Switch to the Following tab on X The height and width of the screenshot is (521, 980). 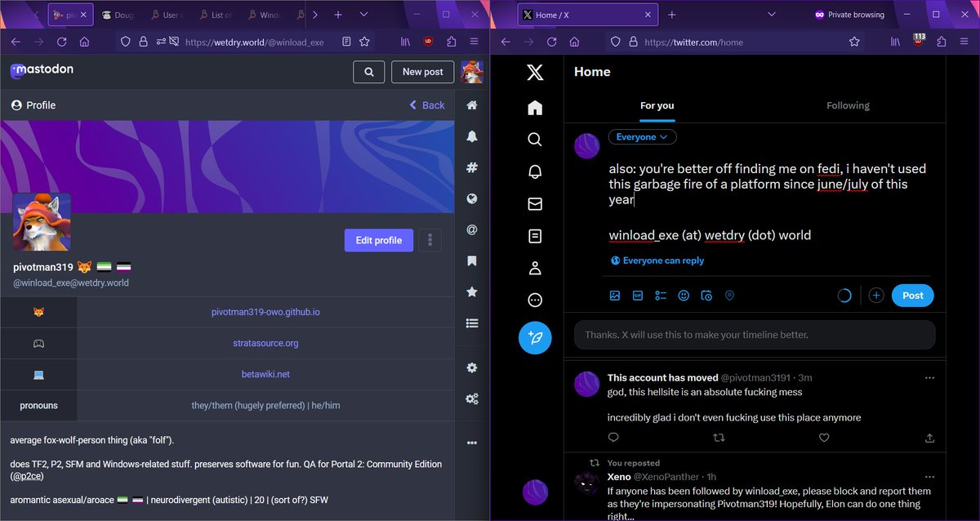pyautogui.click(x=848, y=105)
